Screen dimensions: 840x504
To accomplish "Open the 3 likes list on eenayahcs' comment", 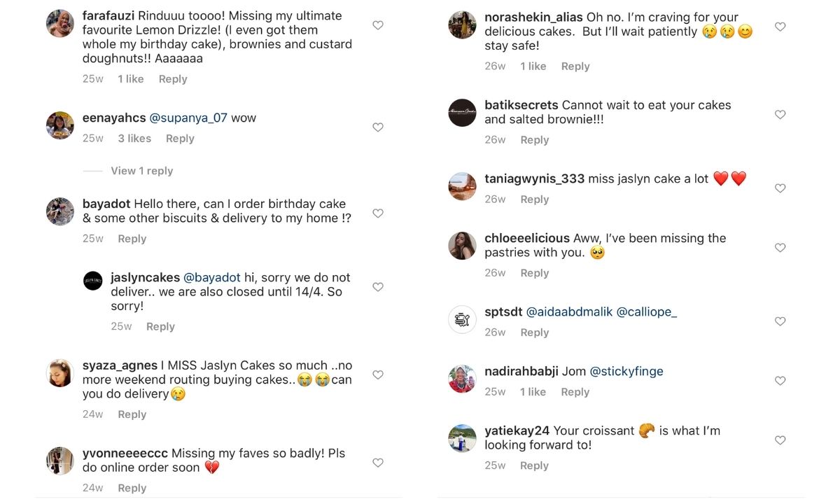I will 134,138.
